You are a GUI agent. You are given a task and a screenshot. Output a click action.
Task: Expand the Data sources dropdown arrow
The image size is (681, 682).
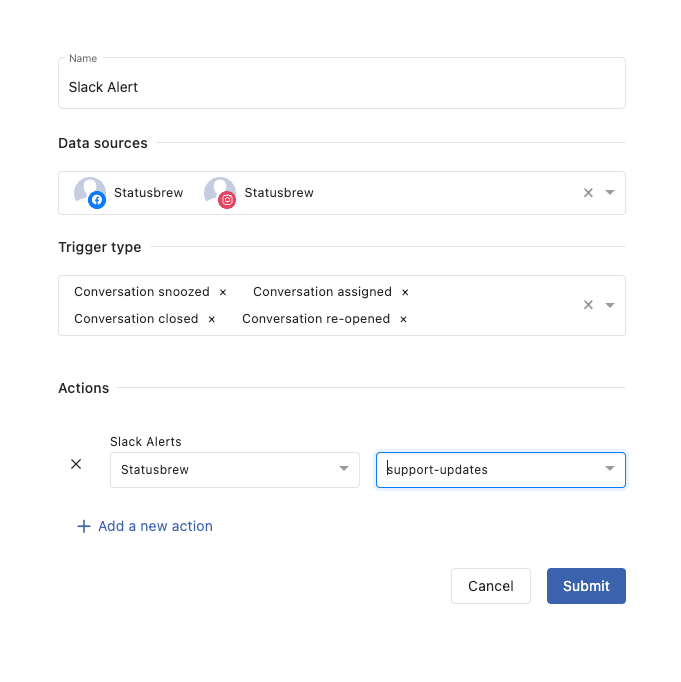(610, 193)
